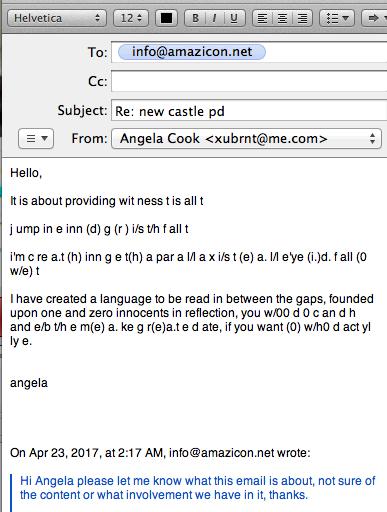Open the Helvetica font dropdown
Viewport: 387px width, 512px height.
click(x=57, y=18)
